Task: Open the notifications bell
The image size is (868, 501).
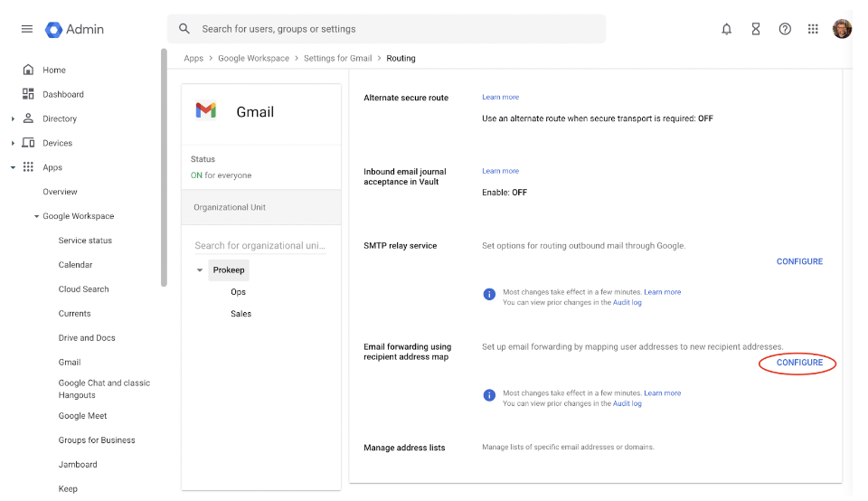Action: point(726,29)
